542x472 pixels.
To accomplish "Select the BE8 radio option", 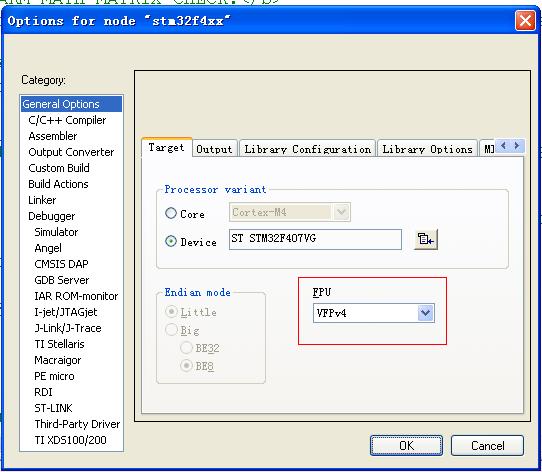I will pos(186,365).
